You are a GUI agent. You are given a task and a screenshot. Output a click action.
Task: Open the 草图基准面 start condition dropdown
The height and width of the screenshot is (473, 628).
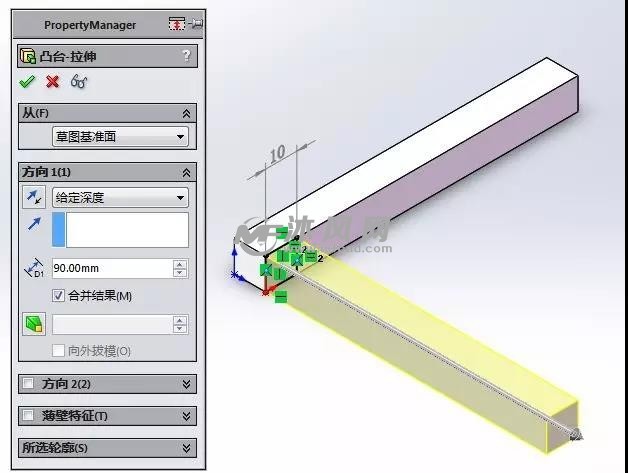(x=120, y=137)
